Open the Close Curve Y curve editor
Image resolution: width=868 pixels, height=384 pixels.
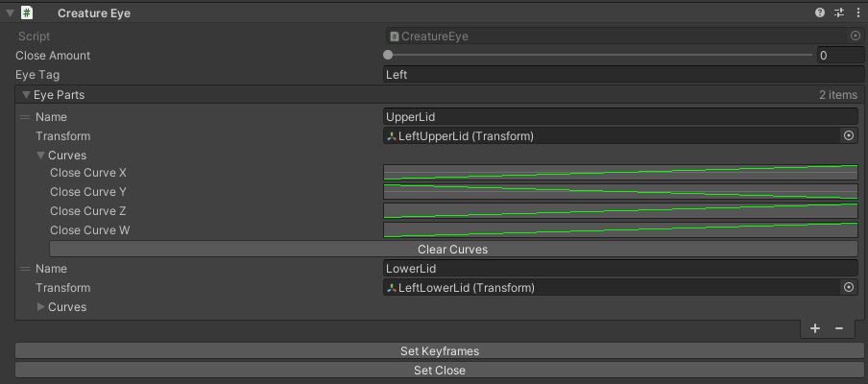[x=620, y=191]
